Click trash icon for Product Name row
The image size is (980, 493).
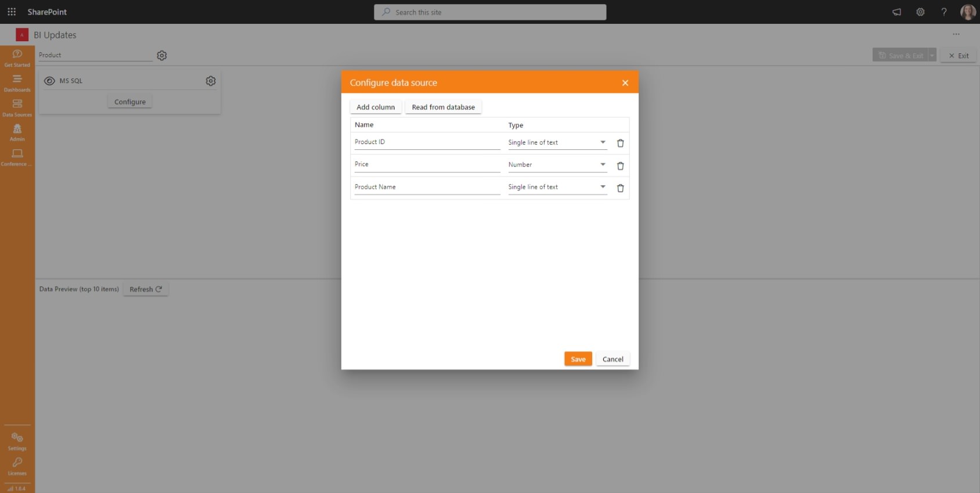click(x=620, y=188)
